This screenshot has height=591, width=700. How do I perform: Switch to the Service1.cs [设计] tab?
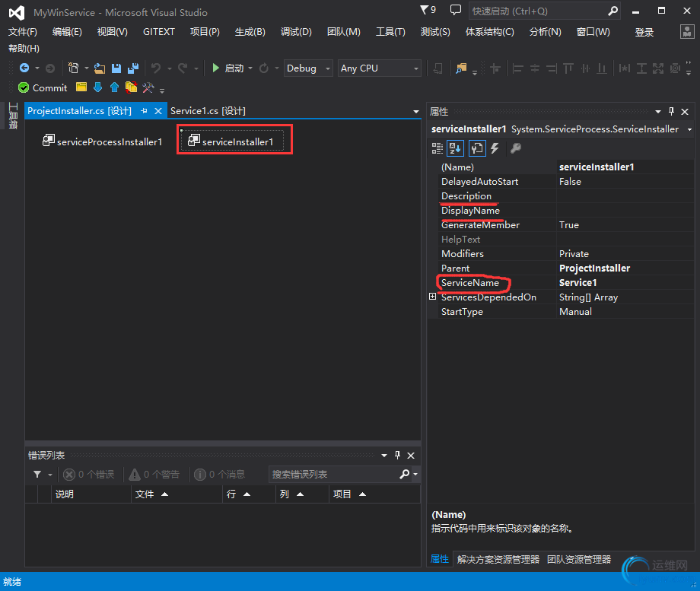[x=208, y=111]
